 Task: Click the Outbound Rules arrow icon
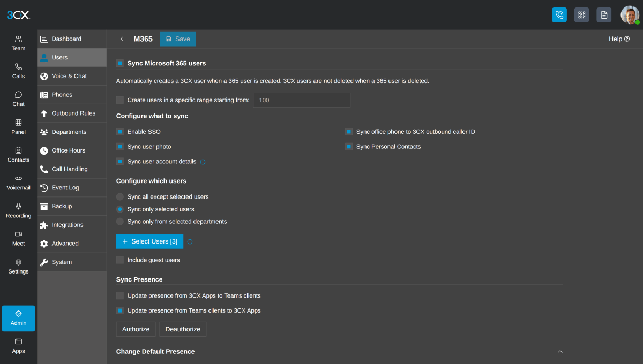tap(44, 113)
